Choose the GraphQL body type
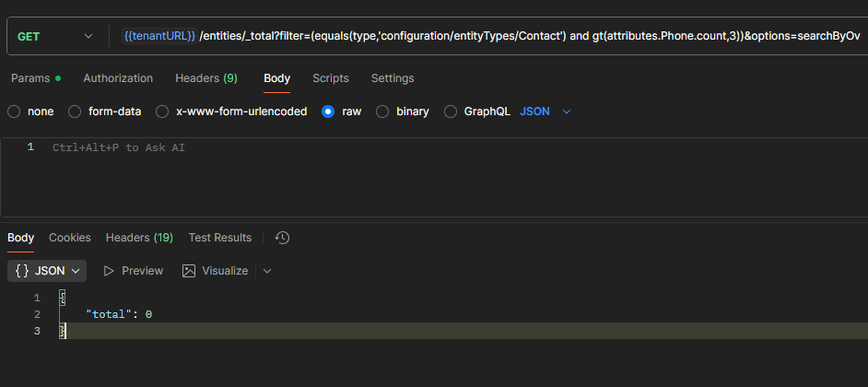This screenshot has width=868, height=387. pyautogui.click(x=451, y=111)
